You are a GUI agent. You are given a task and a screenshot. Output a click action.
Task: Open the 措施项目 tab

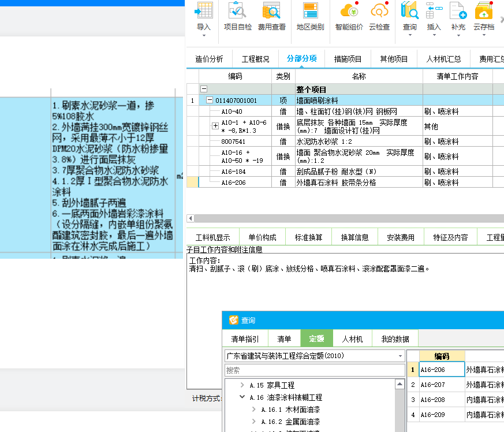pyautogui.click(x=348, y=59)
